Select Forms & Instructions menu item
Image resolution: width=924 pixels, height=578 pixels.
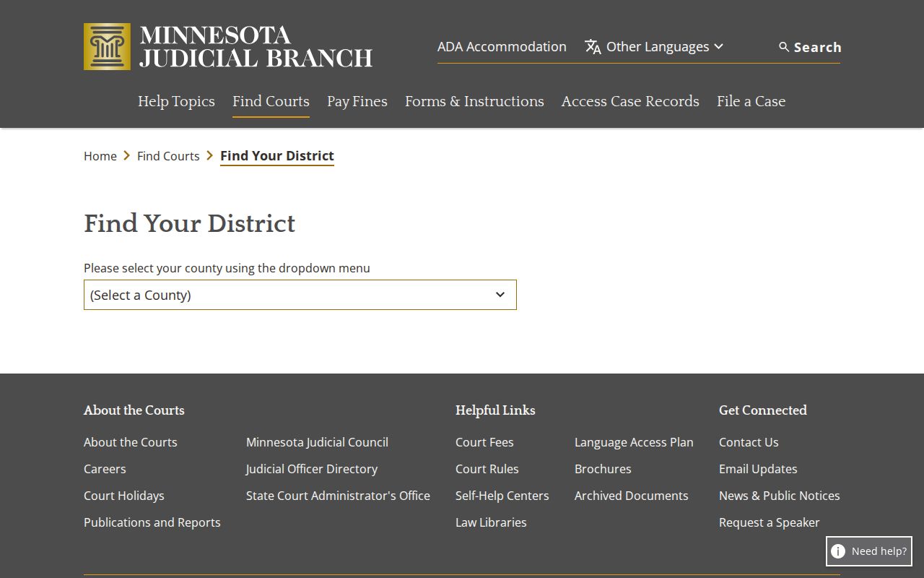point(474,101)
